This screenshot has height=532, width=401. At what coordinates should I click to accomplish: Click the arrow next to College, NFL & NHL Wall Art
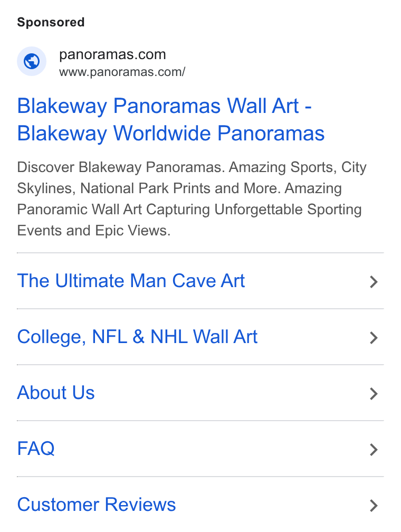click(374, 338)
